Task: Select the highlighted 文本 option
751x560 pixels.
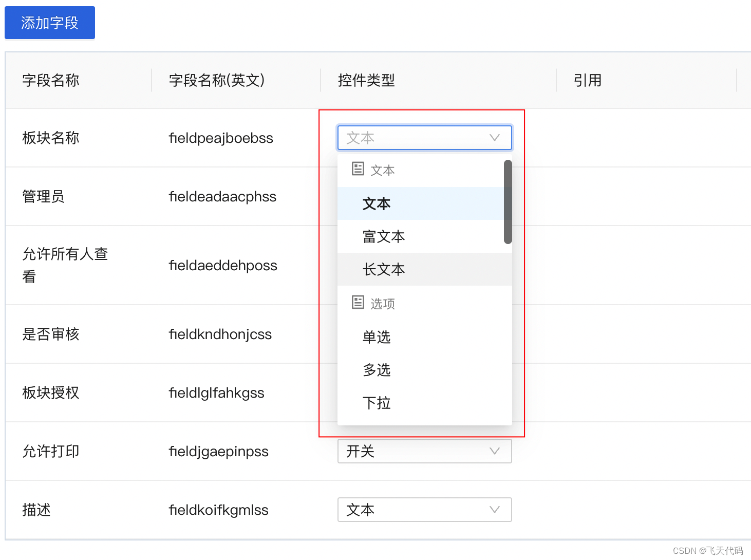Action: point(376,203)
